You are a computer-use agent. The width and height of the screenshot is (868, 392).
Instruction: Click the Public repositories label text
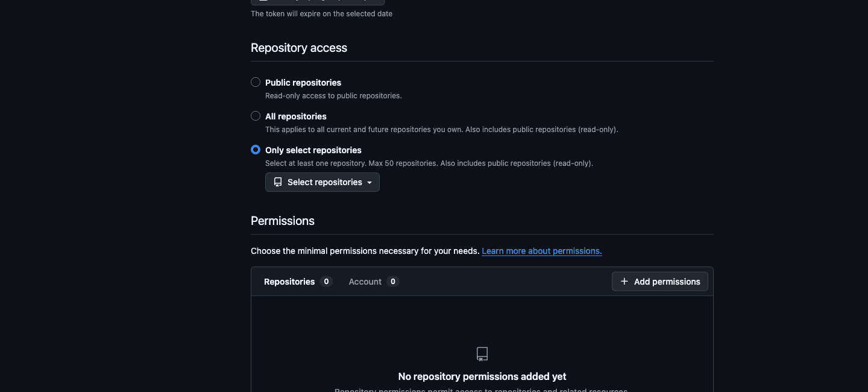click(x=303, y=83)
